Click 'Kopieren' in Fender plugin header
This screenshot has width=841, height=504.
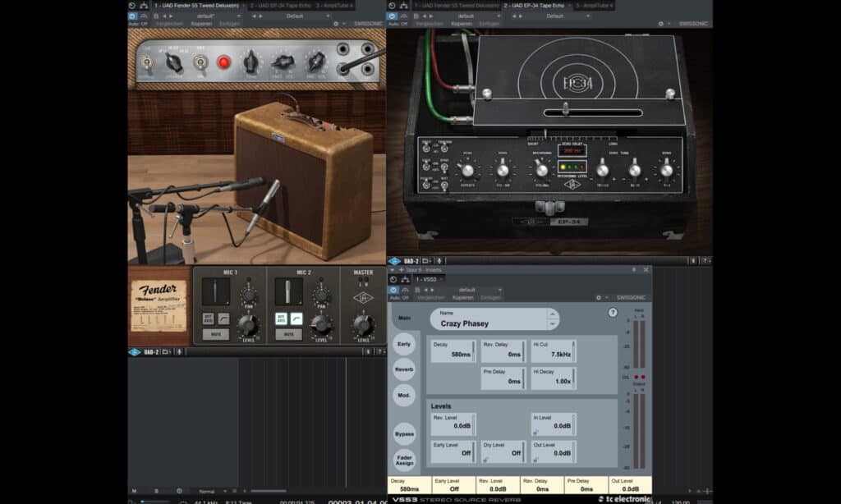click(x=201, y=24)
